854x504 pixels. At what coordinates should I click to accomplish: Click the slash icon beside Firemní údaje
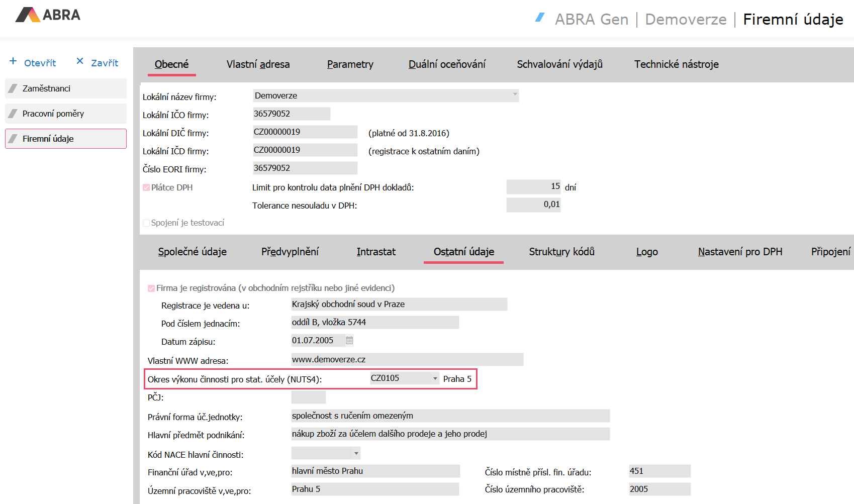click(x=13, y=139)
